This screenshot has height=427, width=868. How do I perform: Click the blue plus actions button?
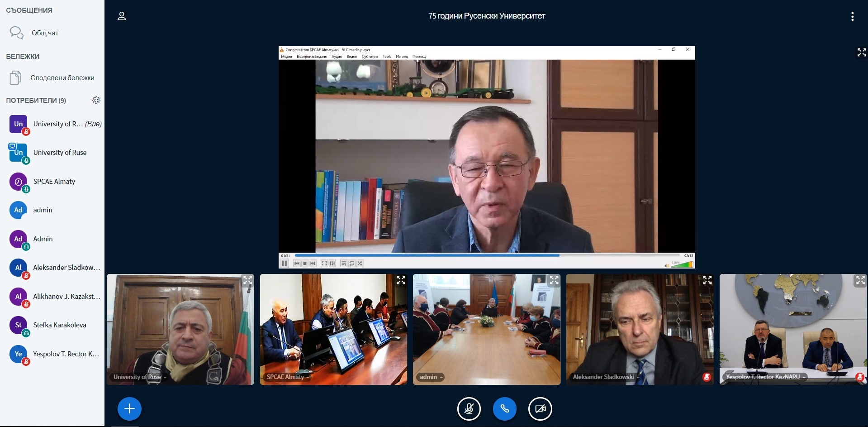point(129,409)
